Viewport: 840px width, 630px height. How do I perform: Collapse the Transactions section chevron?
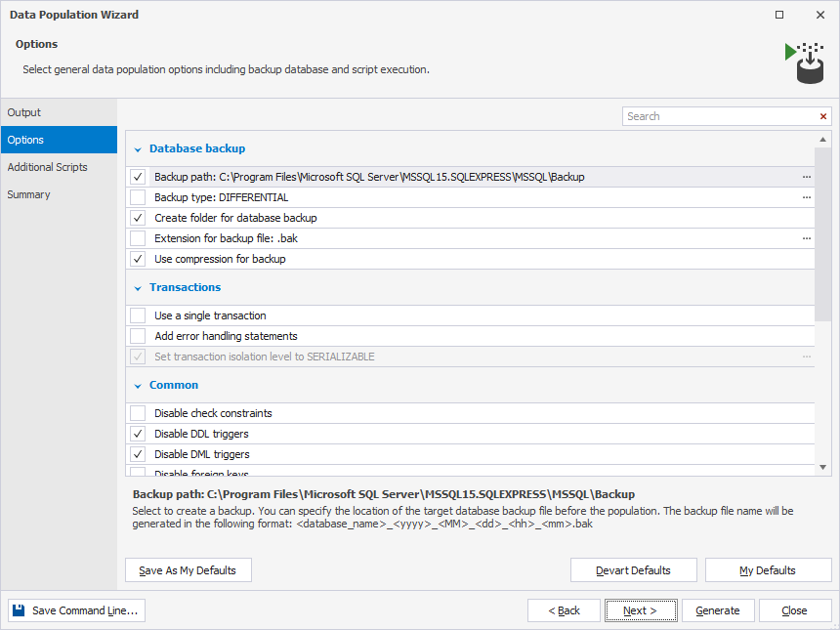pyautogui.click(x=138, y=288)
